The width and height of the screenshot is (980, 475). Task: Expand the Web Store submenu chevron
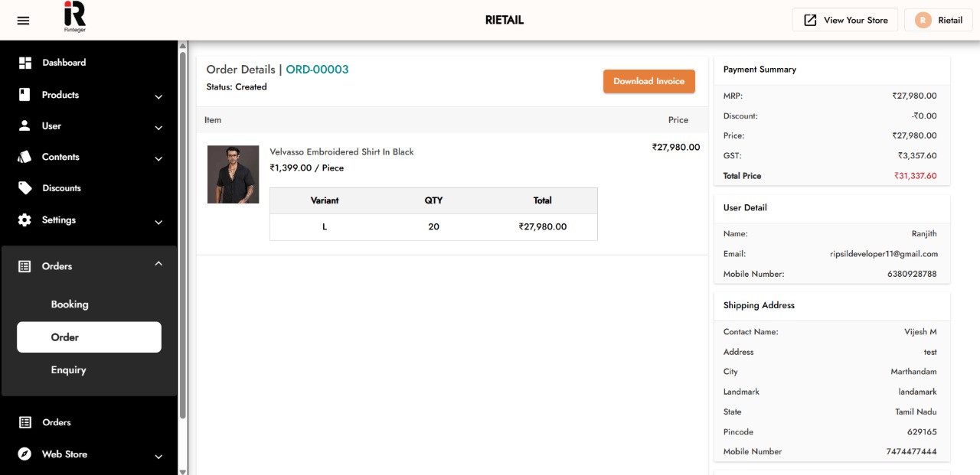158,457
